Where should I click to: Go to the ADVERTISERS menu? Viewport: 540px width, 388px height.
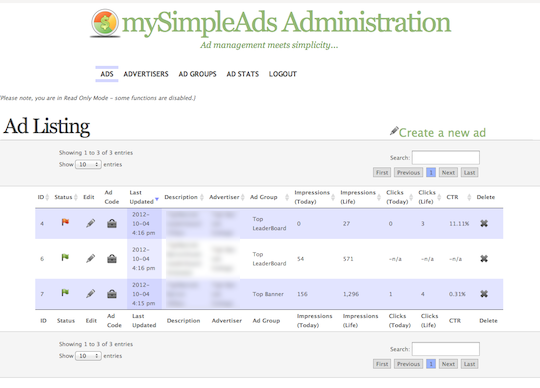point(146,74)
